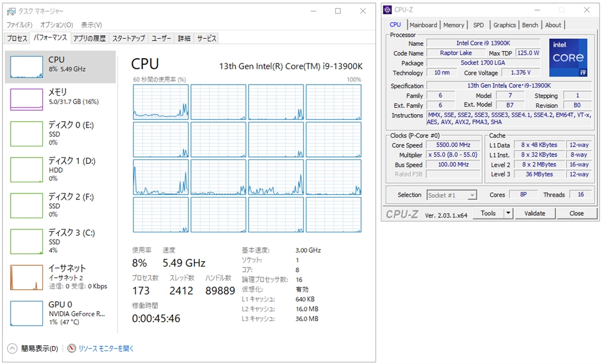Switch to the 詳細 tab
Image resolution: width=602 pixels, height=364 pixels.
click(x=184, y=38)
